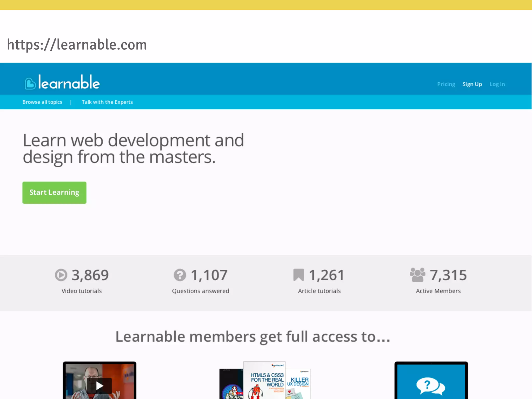Click the video tutorials play icon
The width and height of the screenshot is (532, 399).
tap(61, 275)
